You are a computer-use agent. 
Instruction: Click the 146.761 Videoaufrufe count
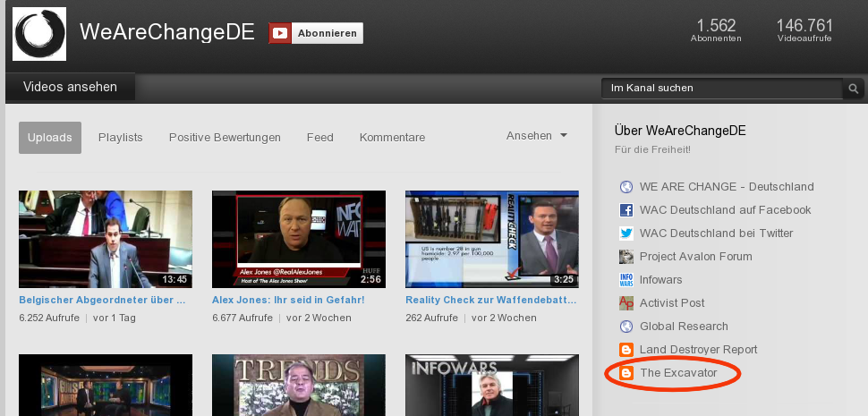coord(804,30)
